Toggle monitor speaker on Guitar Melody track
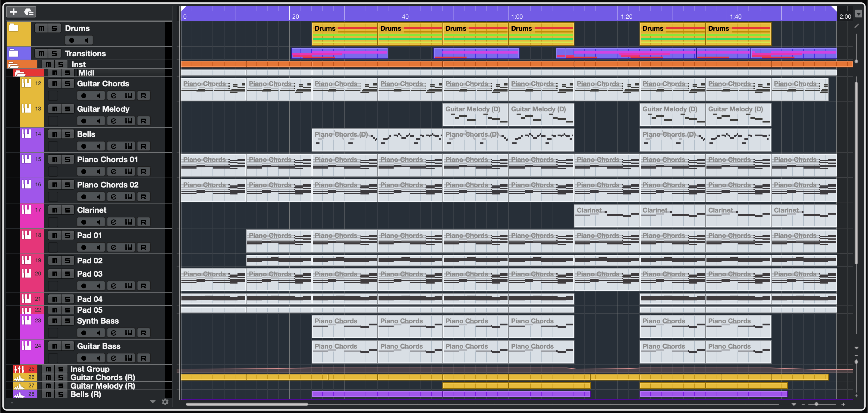This screenshot has width=868, height=413. pos(98,121)
